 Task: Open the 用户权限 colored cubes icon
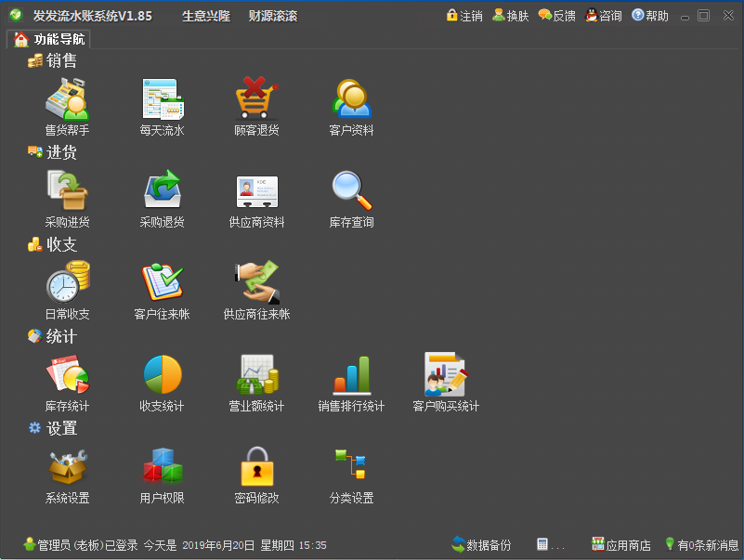pyautogui.click(x=163, y=465)
